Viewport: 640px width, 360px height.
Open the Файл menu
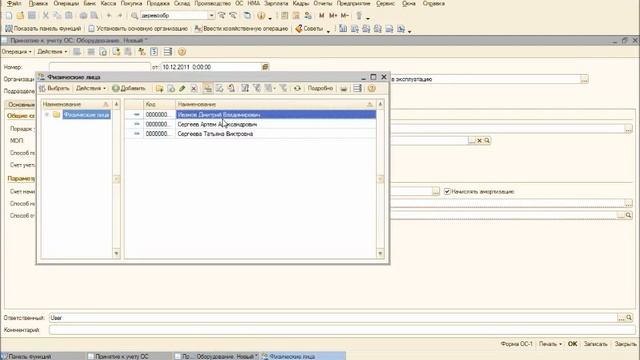[14, 3]
